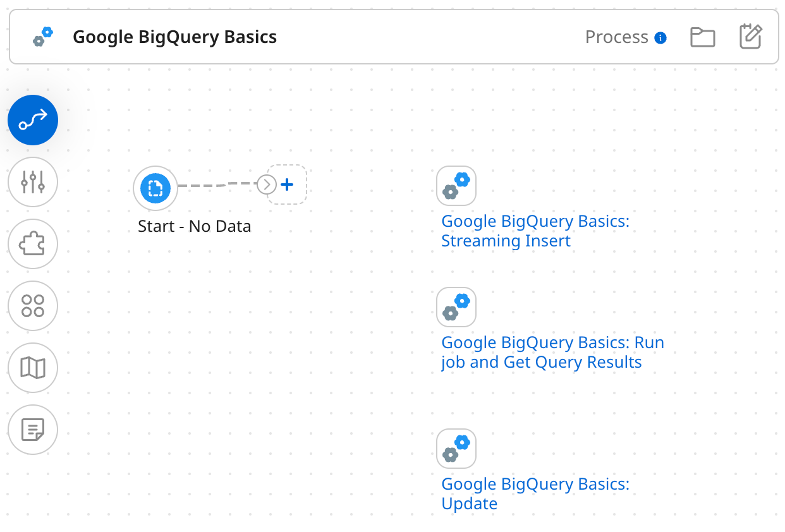Select the Process label in the header
The image size is (785, 532).
(x=616, y=37)
